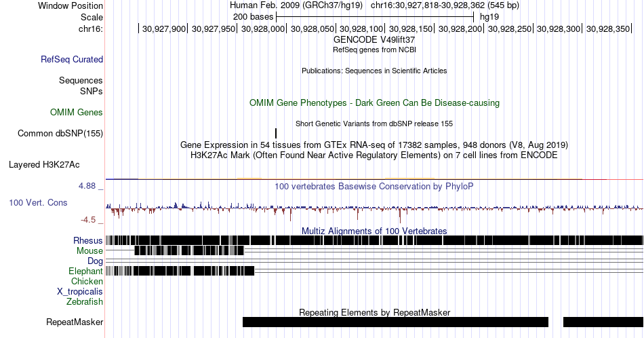Click the 200 bases scale bar

pyautogui.click(x=375, y=17)
